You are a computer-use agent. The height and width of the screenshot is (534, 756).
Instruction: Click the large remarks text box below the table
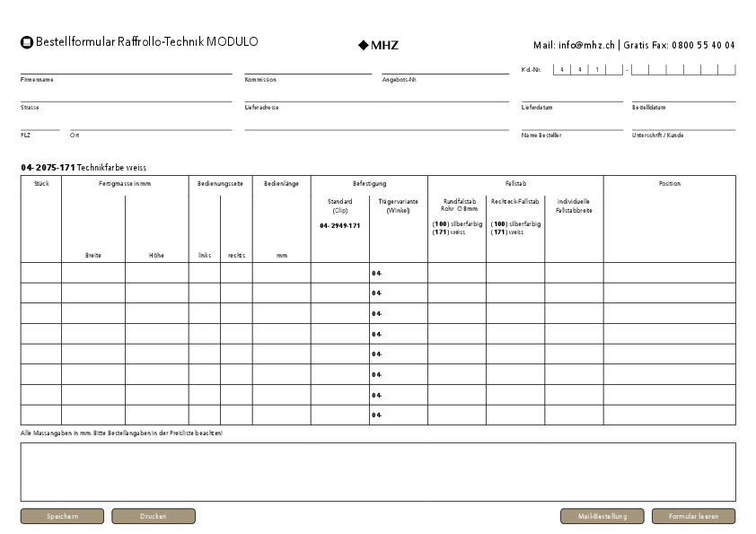pyautogui.click(x=378, y=471)
